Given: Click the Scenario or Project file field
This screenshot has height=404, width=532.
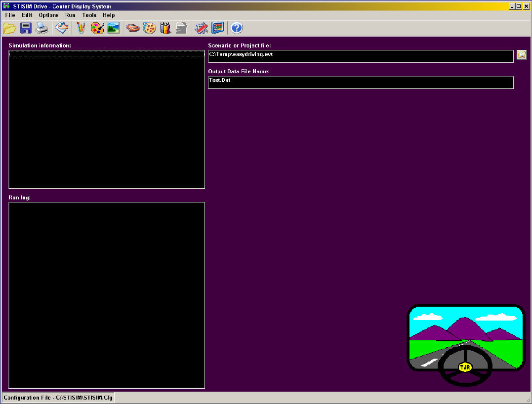Looking at the screenshot, I should [361, 57].
